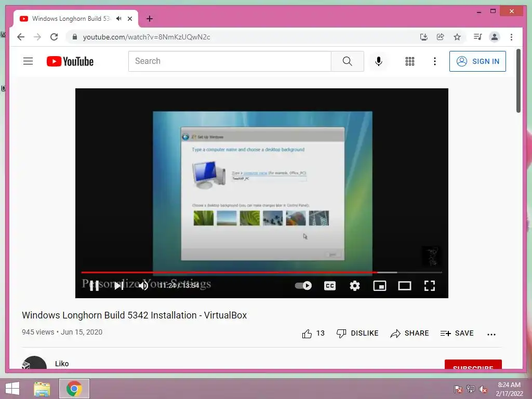Close the Windows Longhorn Build tab
This screenshot has height=399, width=532.
130,19
